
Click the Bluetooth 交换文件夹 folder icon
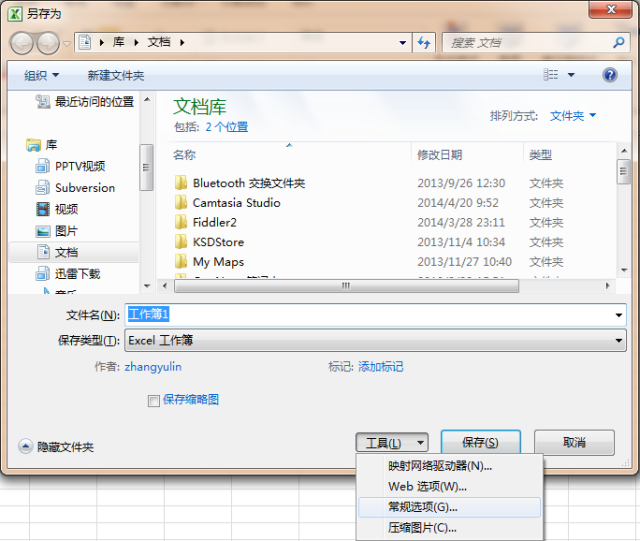pos(181,183)
